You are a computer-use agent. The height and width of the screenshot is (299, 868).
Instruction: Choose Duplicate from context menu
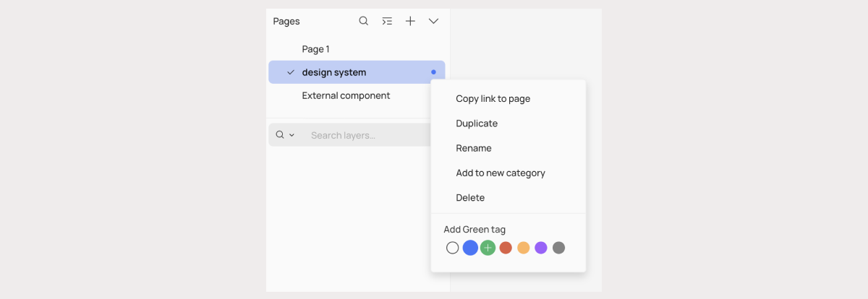[477, 123]
